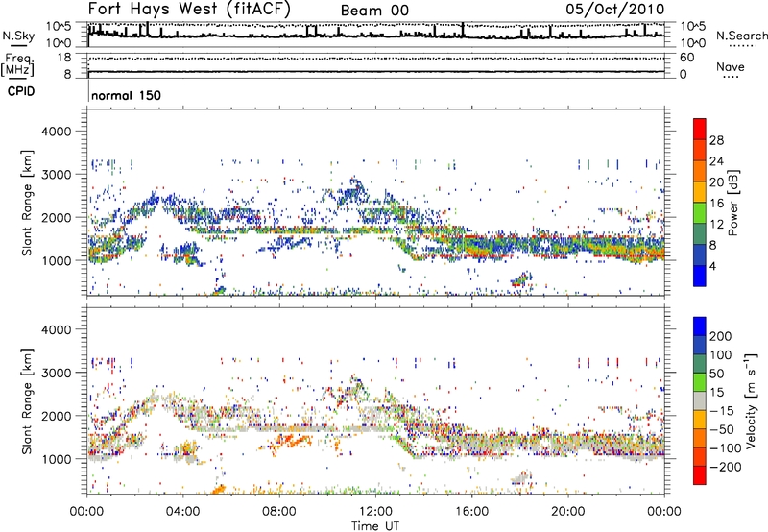This screenshot has width=768, height=532.
Task: Select the 'N.Sky' noise legend label
Action: point(18,36)
